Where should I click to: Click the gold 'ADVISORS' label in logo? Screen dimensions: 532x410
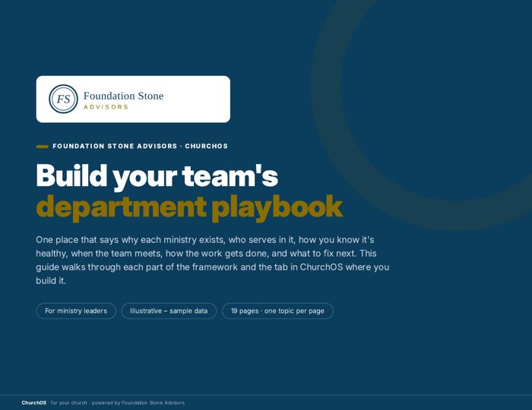106,107
